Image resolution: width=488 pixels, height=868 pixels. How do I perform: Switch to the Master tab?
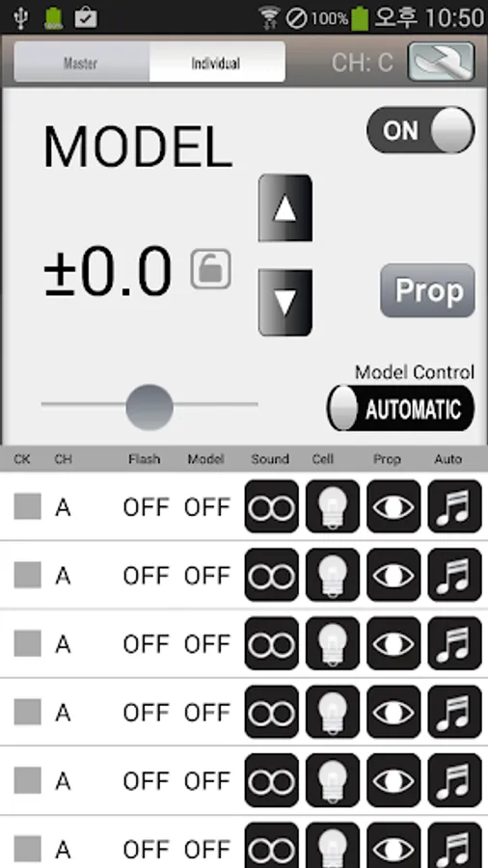pyautogui.click(x=81, y=62)
